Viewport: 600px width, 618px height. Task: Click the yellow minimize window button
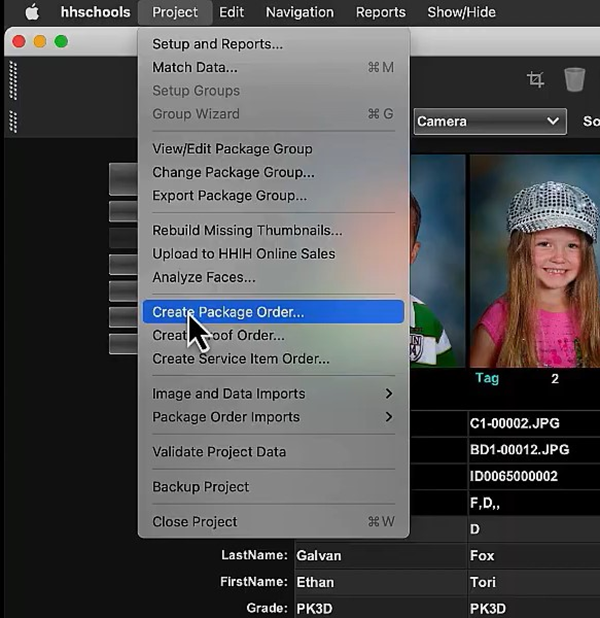click(40, 41)
